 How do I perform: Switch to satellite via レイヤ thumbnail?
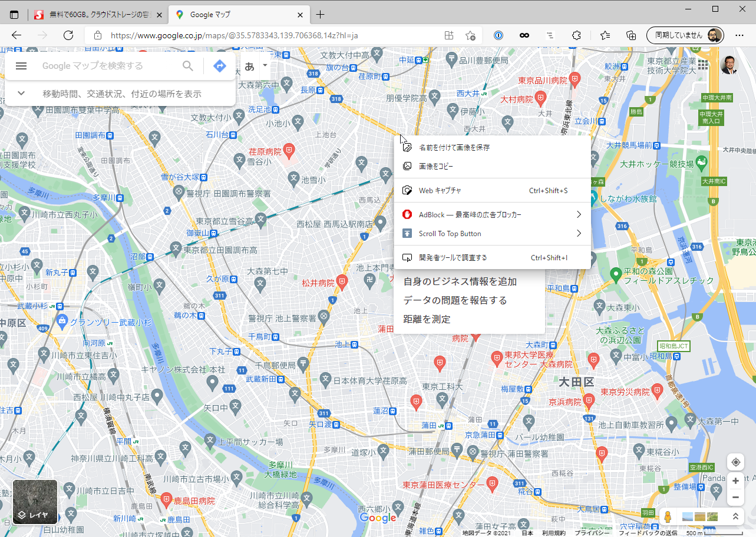(x=35, y=502)
